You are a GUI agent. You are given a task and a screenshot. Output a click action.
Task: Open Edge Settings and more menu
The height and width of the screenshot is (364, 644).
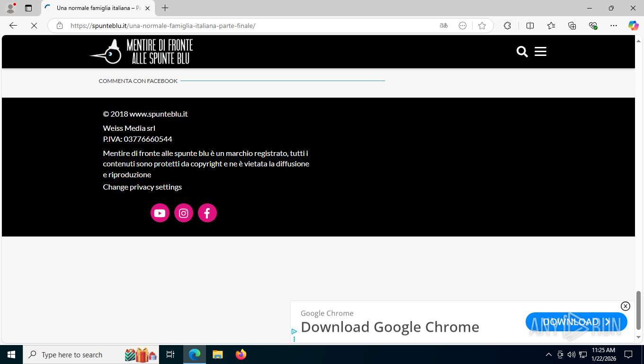click(x=614, y=26)
